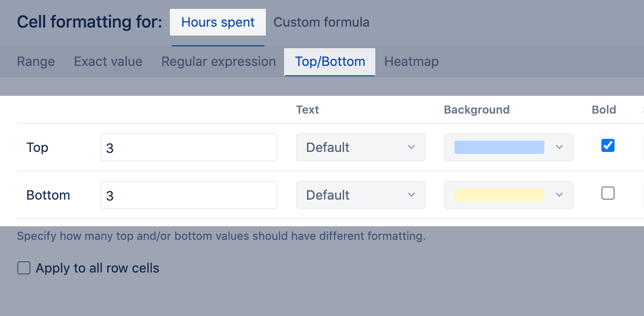Open the Bottom row Default text dropdown

pos(360,195)
